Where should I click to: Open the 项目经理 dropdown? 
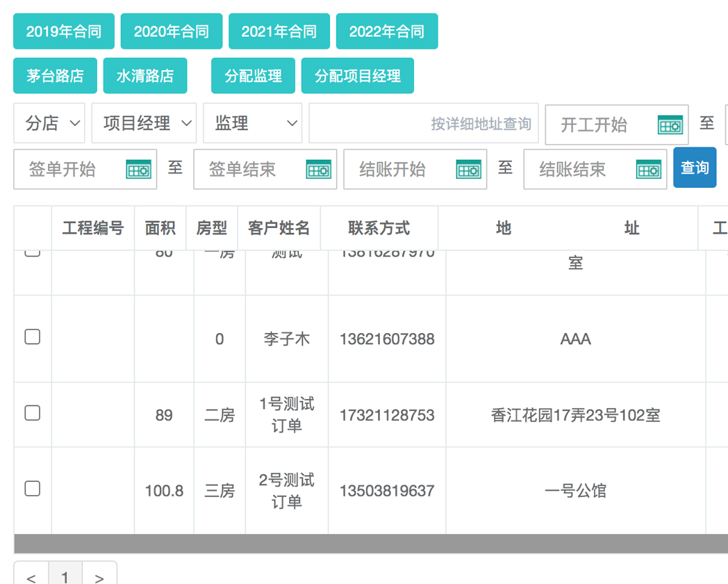pos(144,124)
